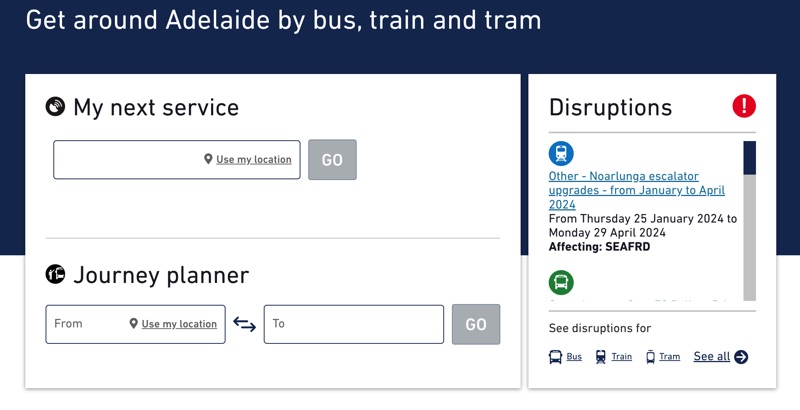Click the red disruptions alert icon

[x=744, y=106]
